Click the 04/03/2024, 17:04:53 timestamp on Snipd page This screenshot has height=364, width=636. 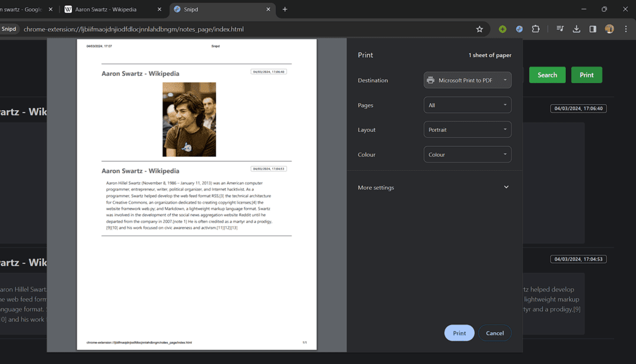[578, 259]
